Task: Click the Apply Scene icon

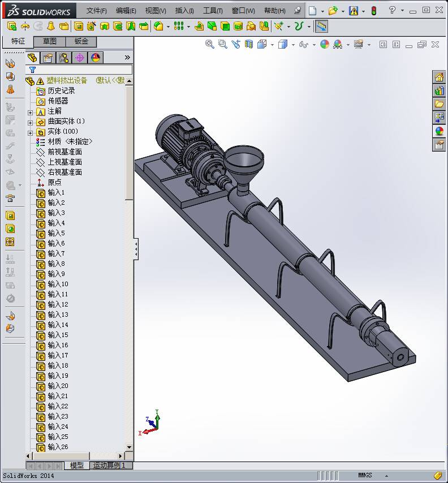Action: pyautogui.click(x=338, y=44)
